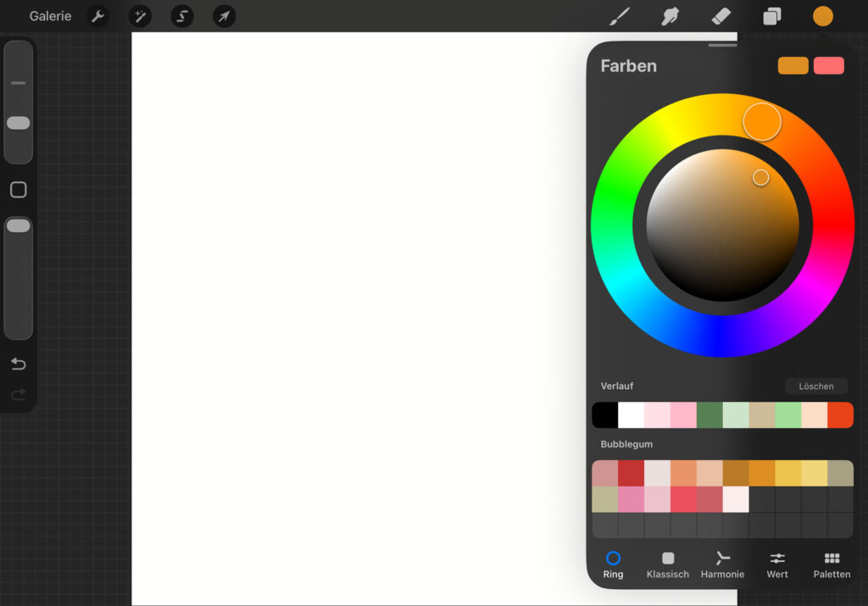This screenshot has height=606, width=868.
Task: Activate the Transform arrow tool
Action: click(224, 16)
